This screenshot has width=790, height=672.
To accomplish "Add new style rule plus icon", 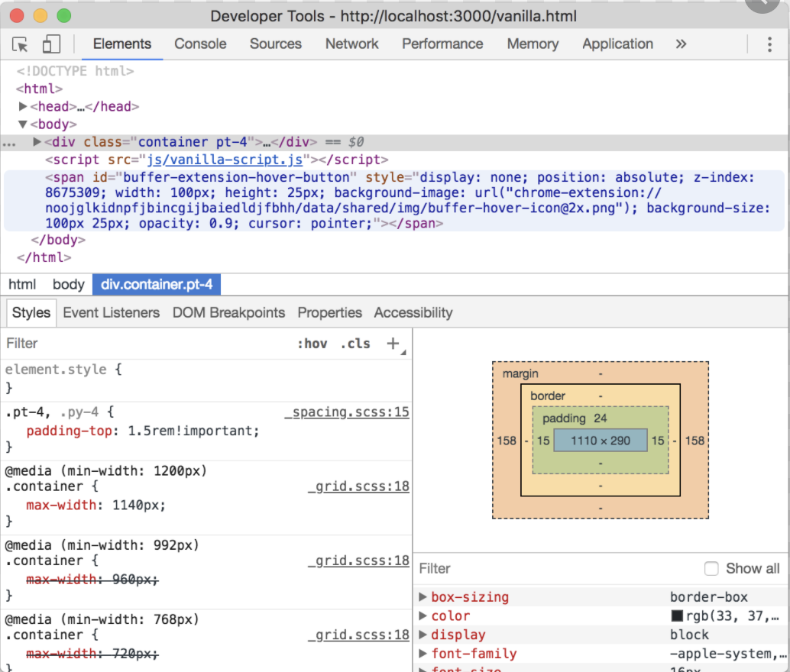I will click(x=393, y=344).
